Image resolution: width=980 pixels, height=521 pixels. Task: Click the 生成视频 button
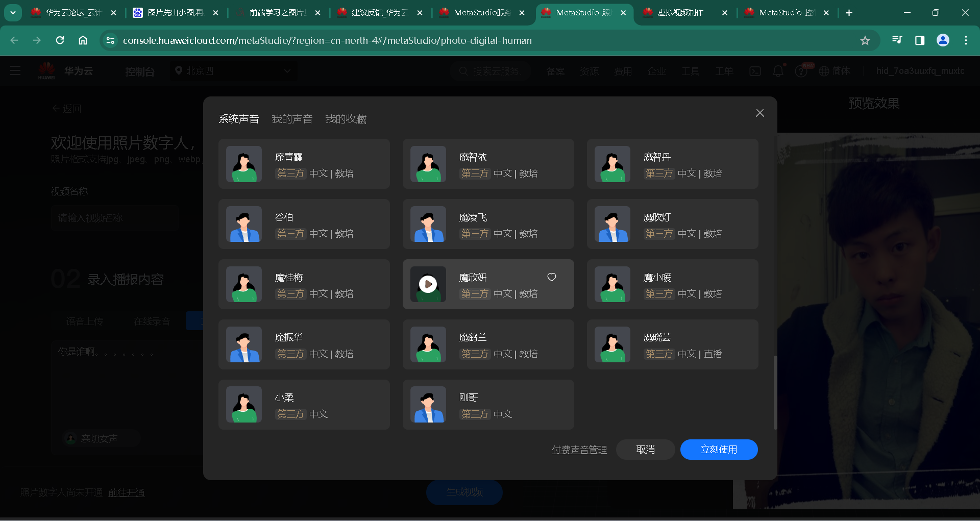464,492
